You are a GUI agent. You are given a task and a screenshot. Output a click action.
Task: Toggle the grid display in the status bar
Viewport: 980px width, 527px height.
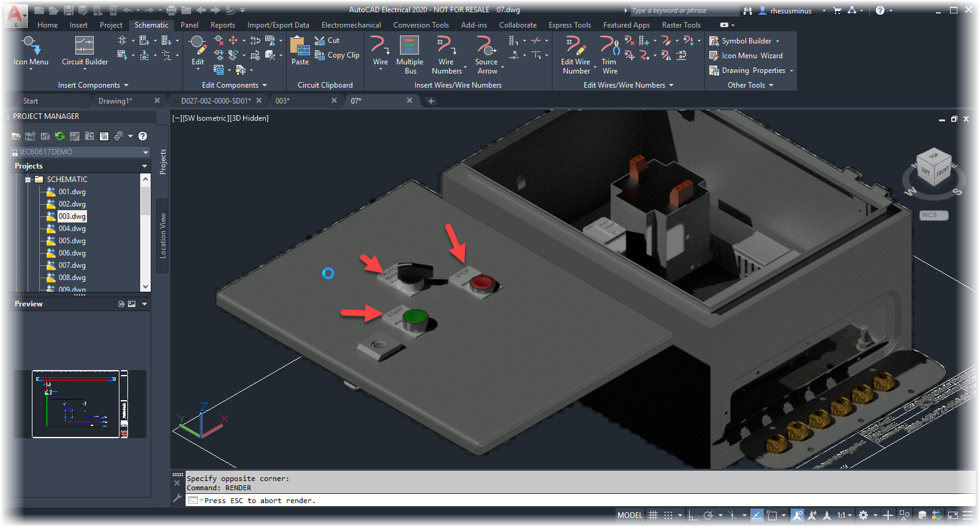[x=653, y=515]
